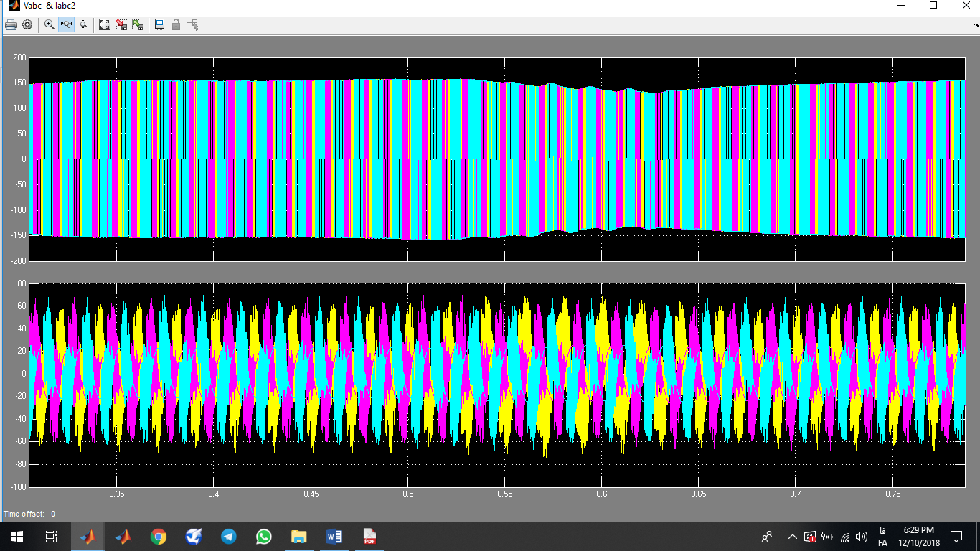This screenshot has width=980, height=551.
Task: Toggle the Floating scope icon
Action: click(x=159, y=24)
